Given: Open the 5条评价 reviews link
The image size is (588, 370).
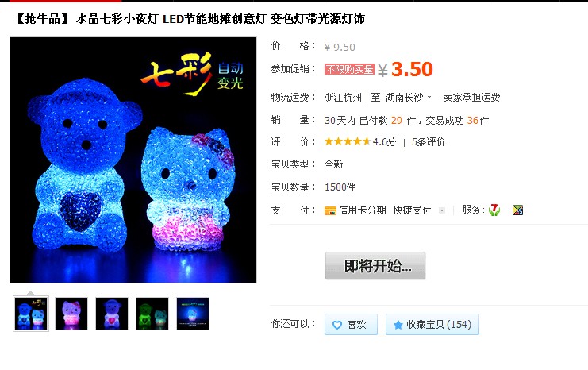Looking at the screenshot, I should pos(429,142).
